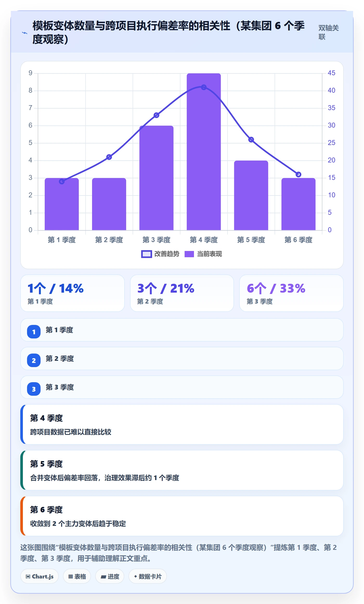Click the 进度 tag chip
The height and width of the screenshot is (604, 364).
110,576
